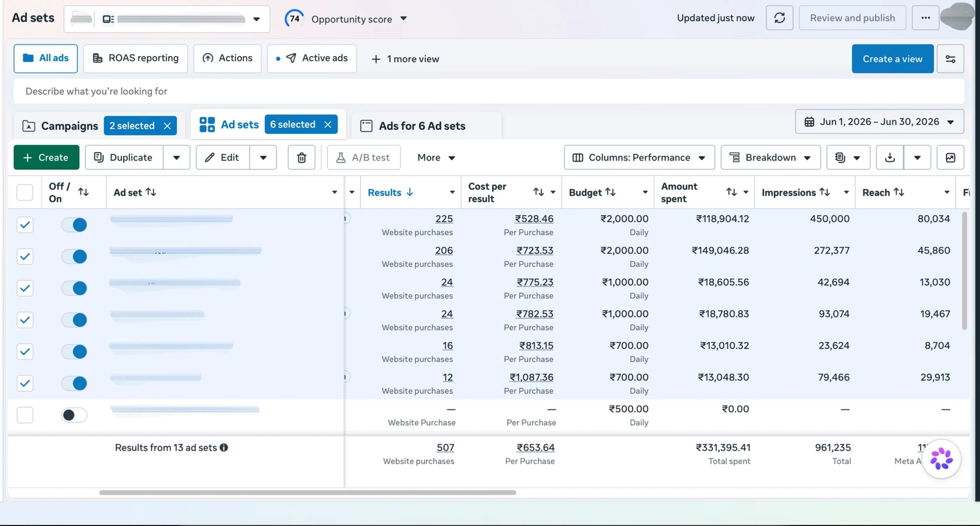Switch to the All ads view
The image size is (980, 526).
tap(45, 58)
